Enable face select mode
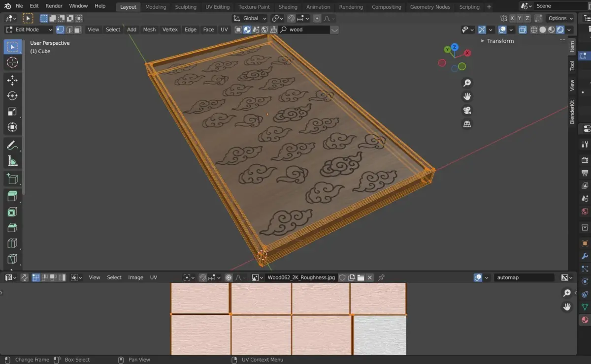Image resolution: width=591 pixels, height=364 pixels. pyautogui.click(x=77, y=30)
